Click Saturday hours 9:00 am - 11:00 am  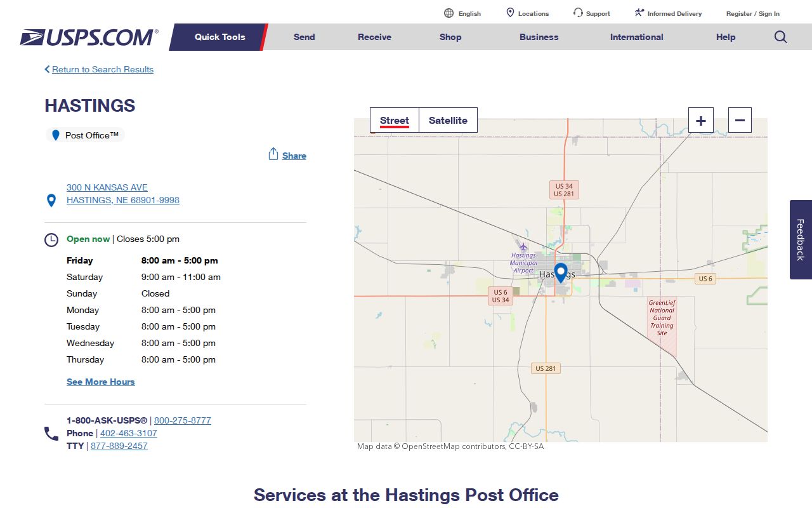[x=181, y=277]
